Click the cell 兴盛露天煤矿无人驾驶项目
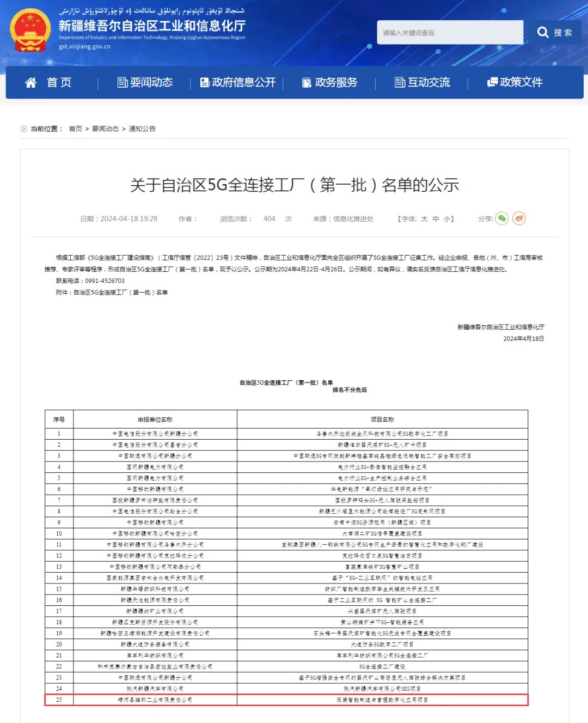Image resolution: width=588 pixels, height=723 pixels. tap(382, 611)
